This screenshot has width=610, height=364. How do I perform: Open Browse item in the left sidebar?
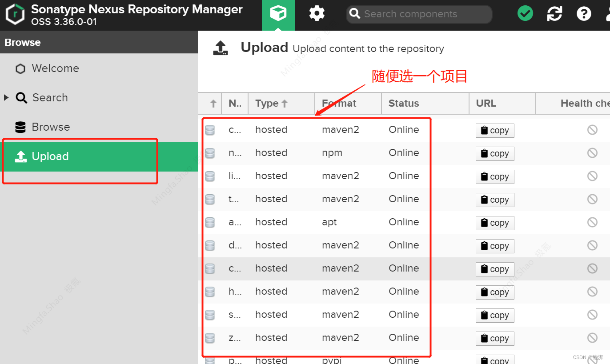99,127
